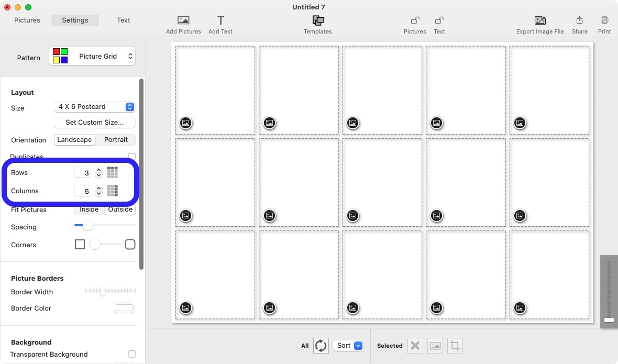
Task: Open the Templates browser
Action: coord(318,20)
